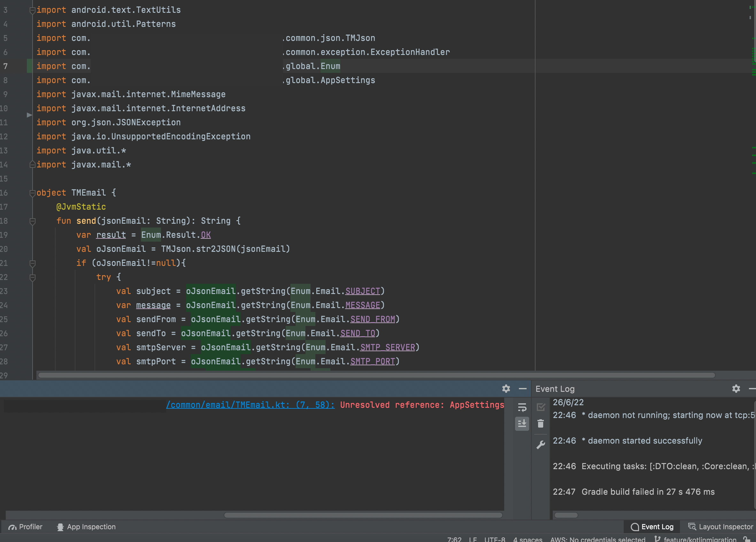The width and height of the screenshot is (756, 542).
Task: Toggle soft-wrap in the build output panel
Action: pyautogui.click(x=522, y=407)
